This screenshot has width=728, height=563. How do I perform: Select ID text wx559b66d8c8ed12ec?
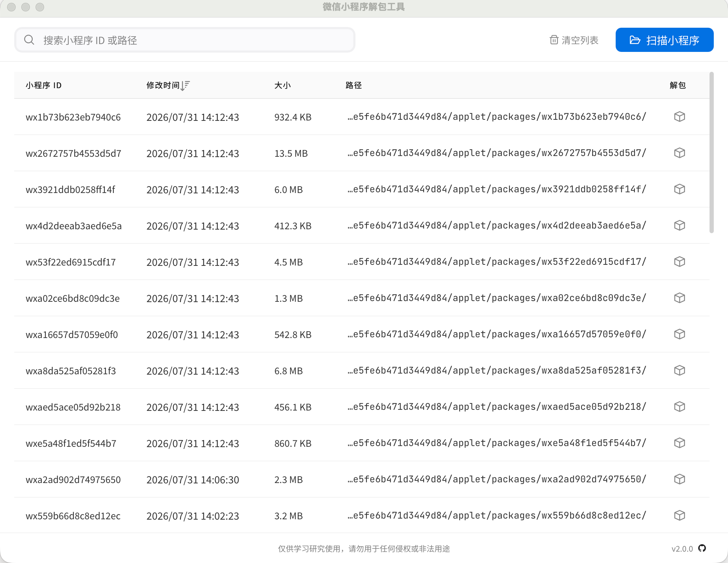point(73,516)
